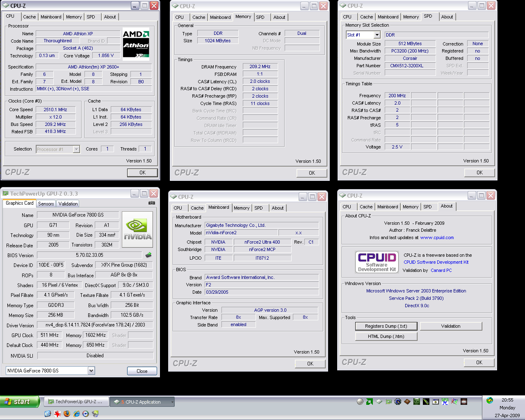This screenshot has width=525, height=420.
Task: Open the round gray button tray icon
Action: pyautogui.click(x=360, y=402)
